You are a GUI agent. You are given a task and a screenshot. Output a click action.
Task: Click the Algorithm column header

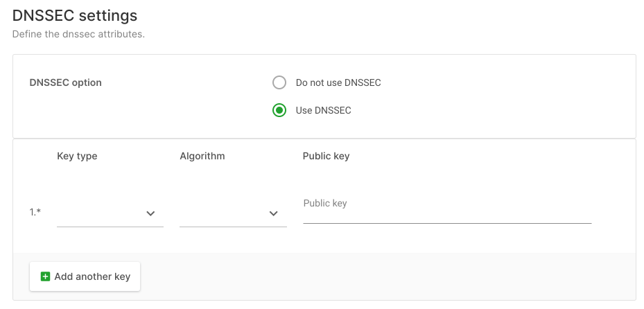point(202,156)
